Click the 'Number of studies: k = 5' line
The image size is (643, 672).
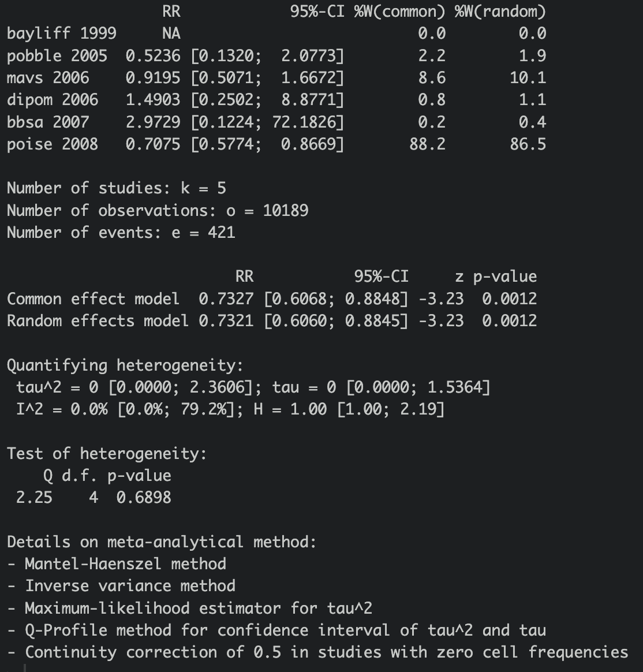pyautogui.click(x=117, y=188)
